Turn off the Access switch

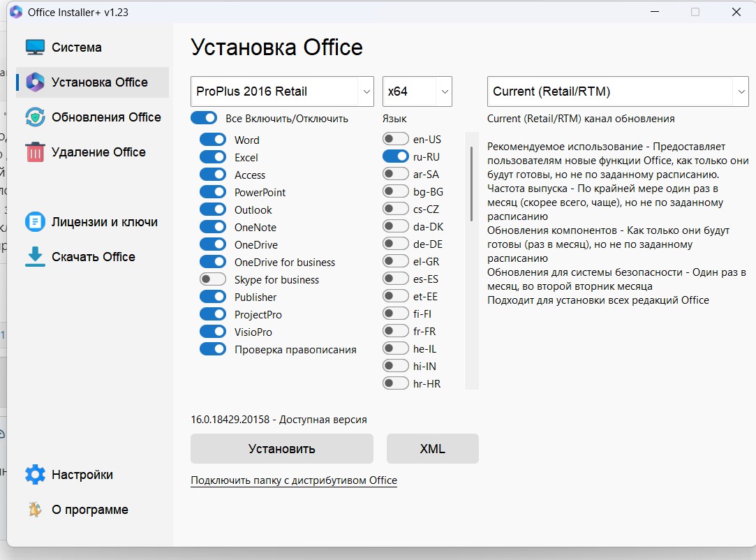213,175
